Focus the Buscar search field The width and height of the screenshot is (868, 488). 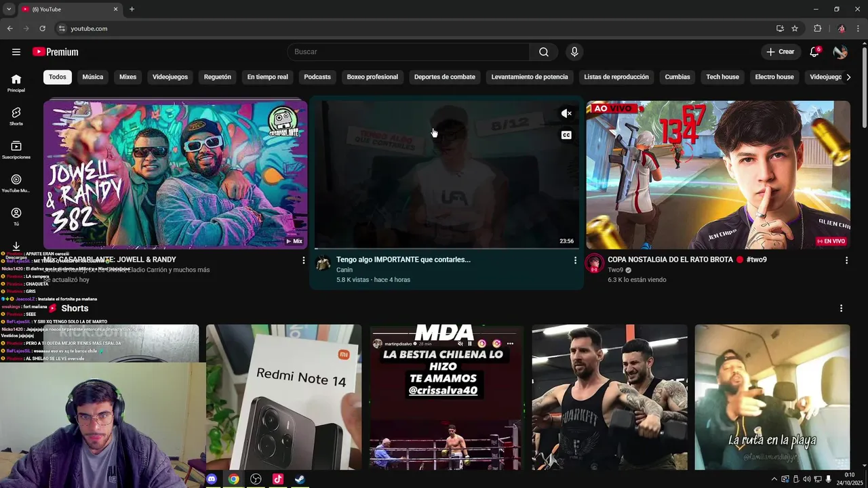408,52
